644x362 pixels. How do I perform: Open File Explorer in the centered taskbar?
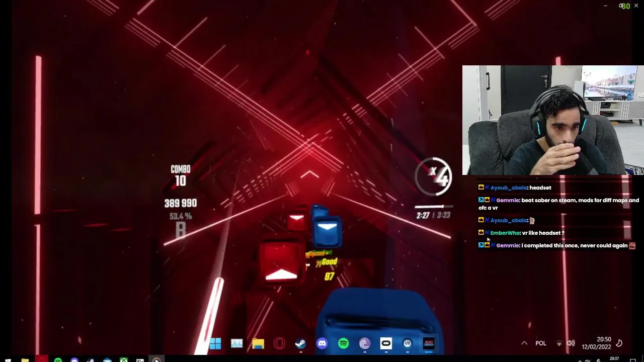258,343
